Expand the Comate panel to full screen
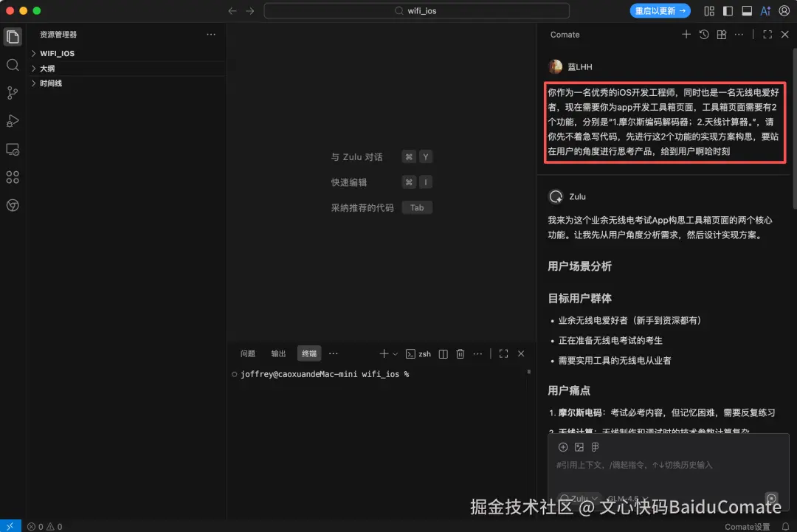The width and height of the screenshot is (797, 532). (767, 35)
